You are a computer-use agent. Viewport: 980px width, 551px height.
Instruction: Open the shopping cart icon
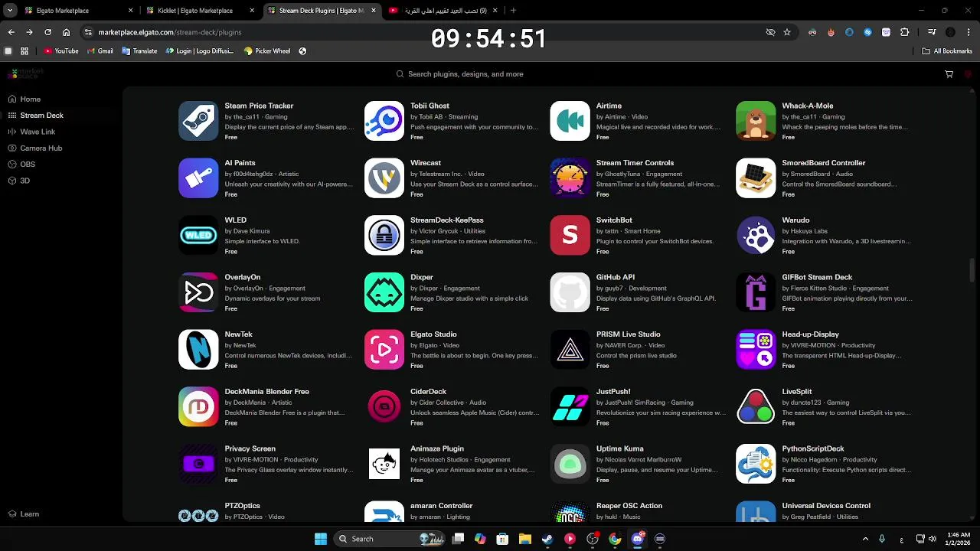(949, 74)
